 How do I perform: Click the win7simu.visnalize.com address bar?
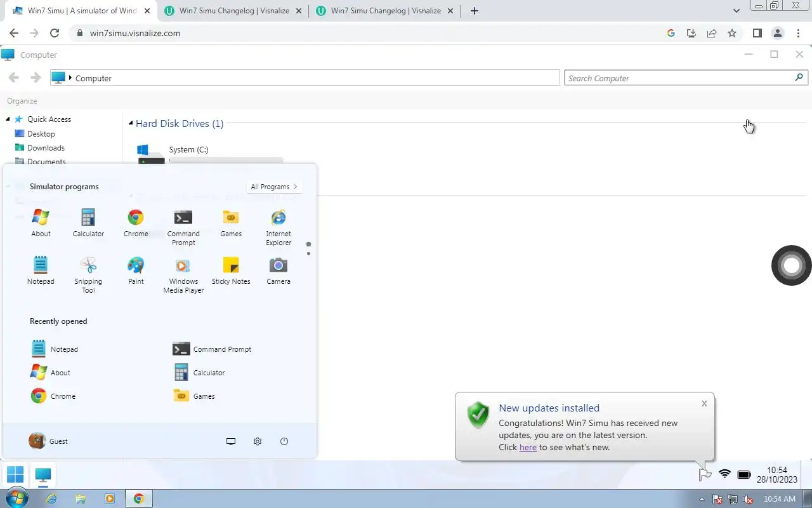[x=368, y=33]
